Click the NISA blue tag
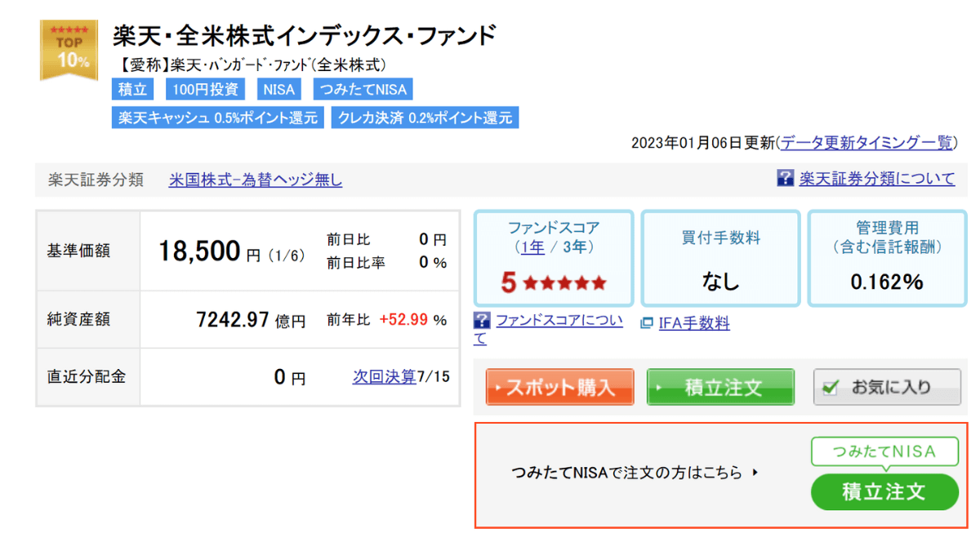Screen dimensions: 980x551 [279, 90]
